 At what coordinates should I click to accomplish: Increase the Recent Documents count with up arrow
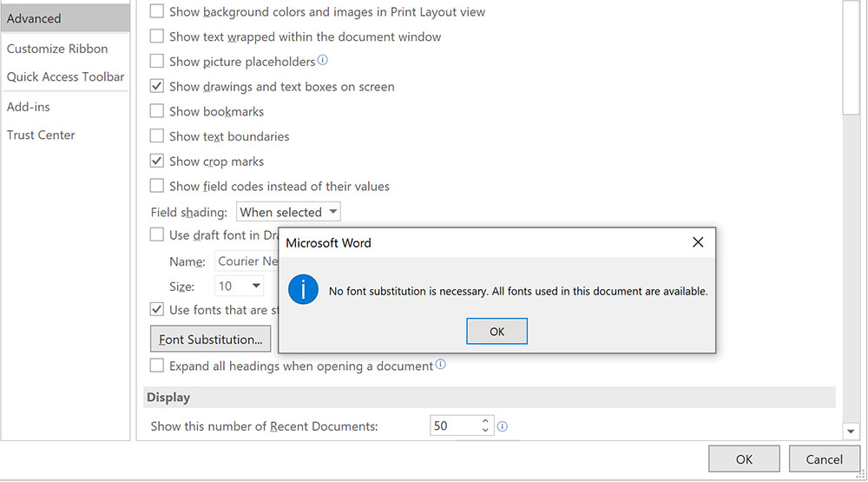tap(485, 421)
